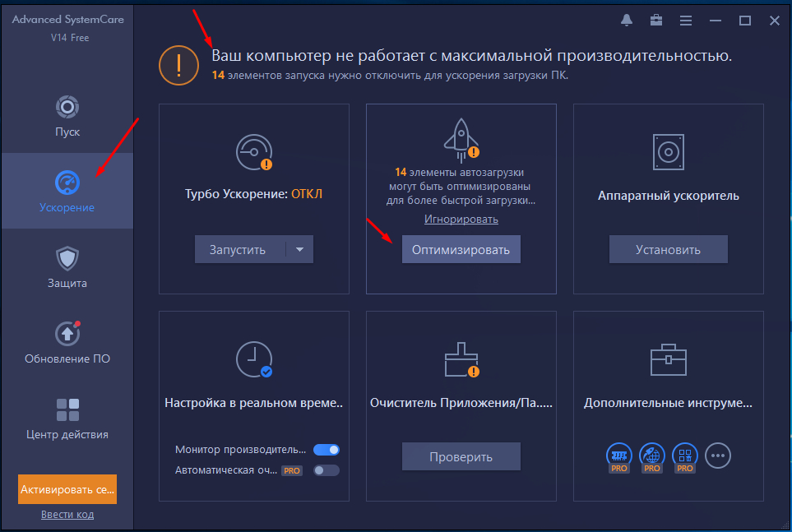Enable the Автоматическая очистка switch
Image resolution: width=792 pixels, height=532 pixels.
[327, 470]
